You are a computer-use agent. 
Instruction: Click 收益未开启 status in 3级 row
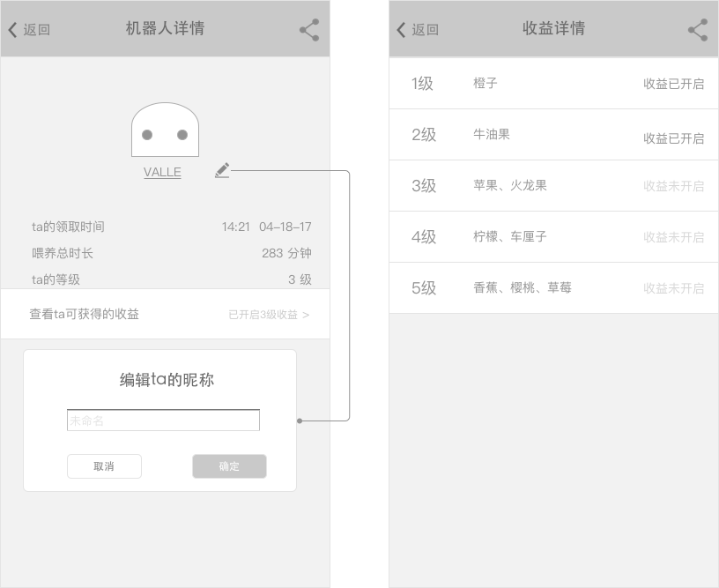673,186
